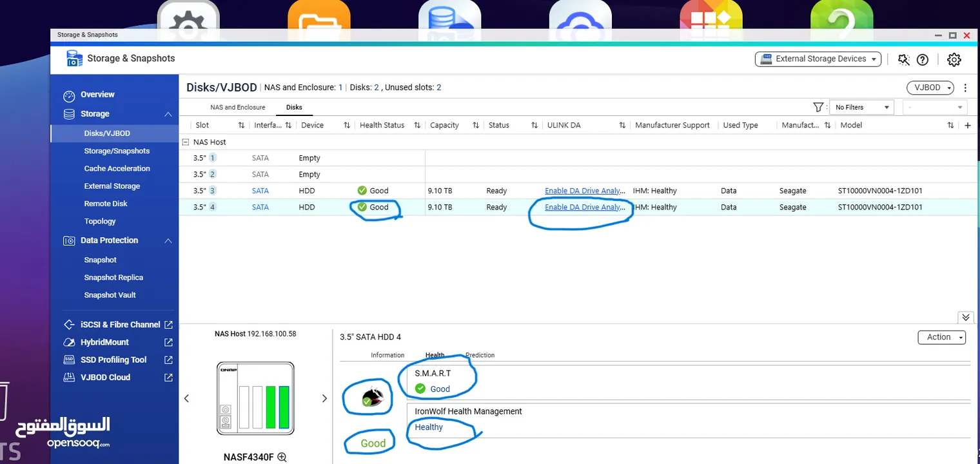Screen dimensions: 980x464
Task: Click the S.M.A.R.T Good status
Action: coord(433,389)
